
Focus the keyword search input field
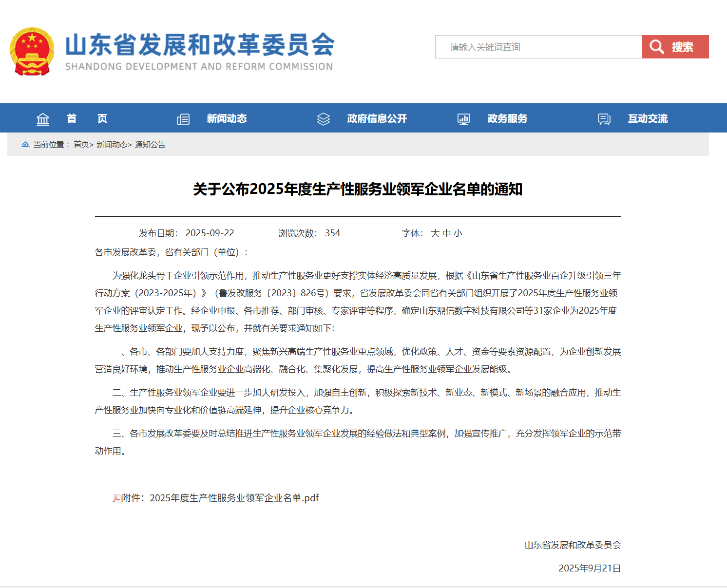click(x=538, y=47)
